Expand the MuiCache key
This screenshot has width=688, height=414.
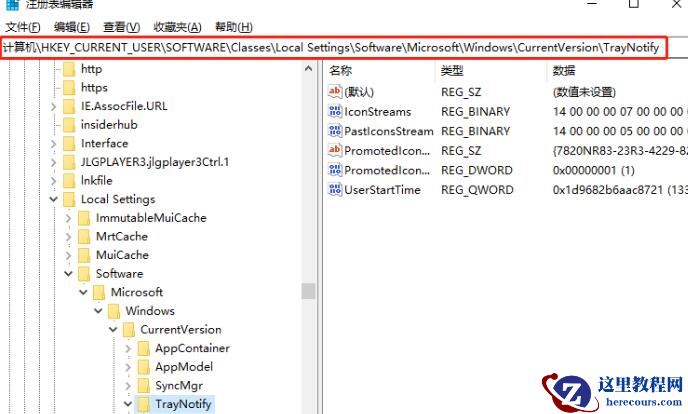(68, 256)
